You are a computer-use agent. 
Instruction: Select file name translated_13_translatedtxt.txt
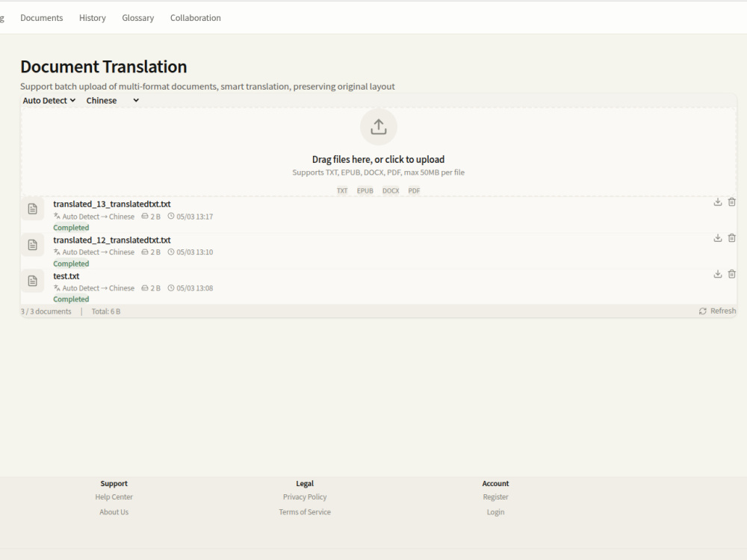112,204
